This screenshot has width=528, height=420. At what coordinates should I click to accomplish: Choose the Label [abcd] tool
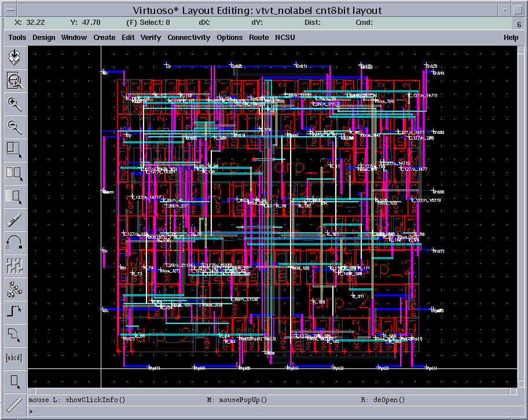pyautogui.click(x=14, y=357)
